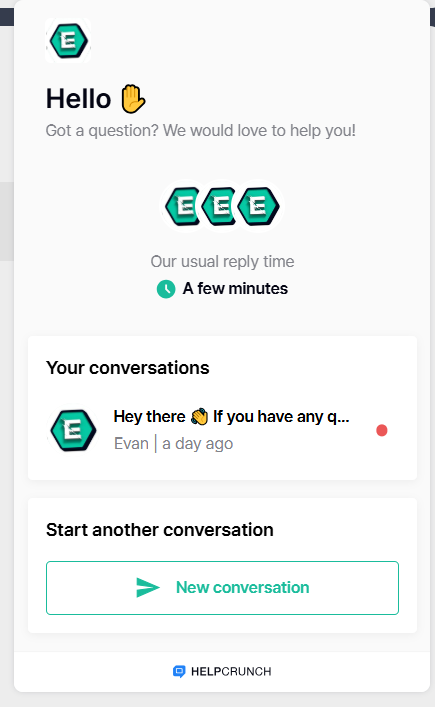Open the HELPCRUNCH branding link
The image size is (435, 707).
coord(222,671)
